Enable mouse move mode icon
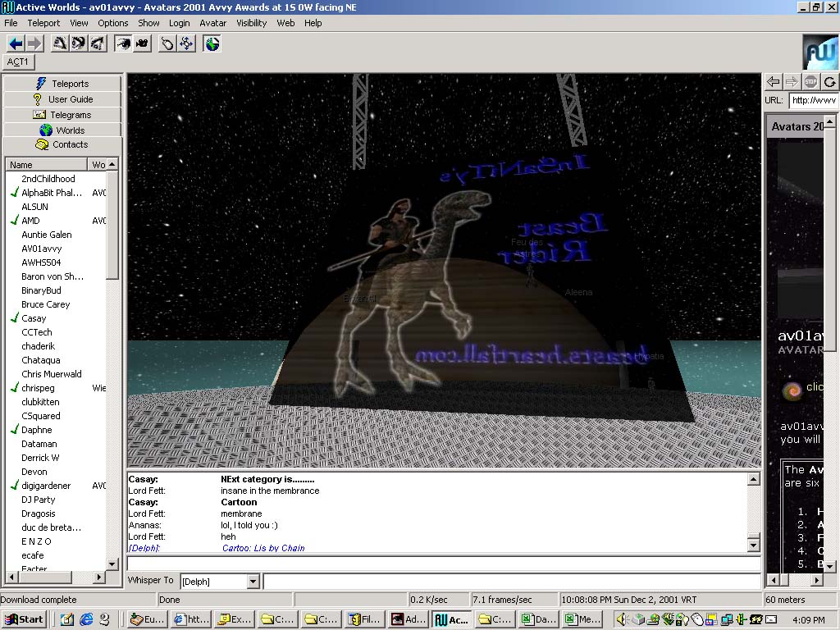Viewport: 840px width, 630px height. (x=167, y=43)
